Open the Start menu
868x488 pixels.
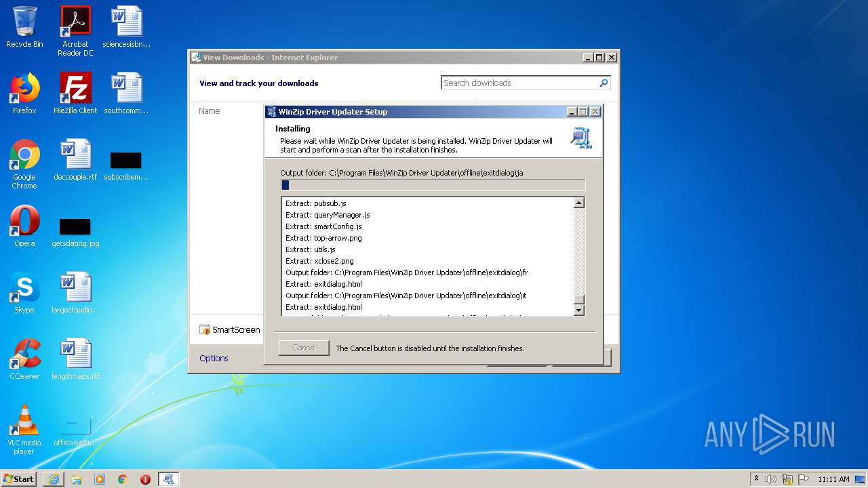click(19, 479)
